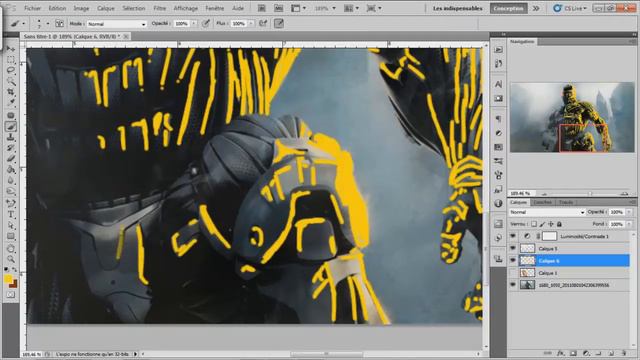Show the hidden Calque 1 layer

(x=513, y=273)
